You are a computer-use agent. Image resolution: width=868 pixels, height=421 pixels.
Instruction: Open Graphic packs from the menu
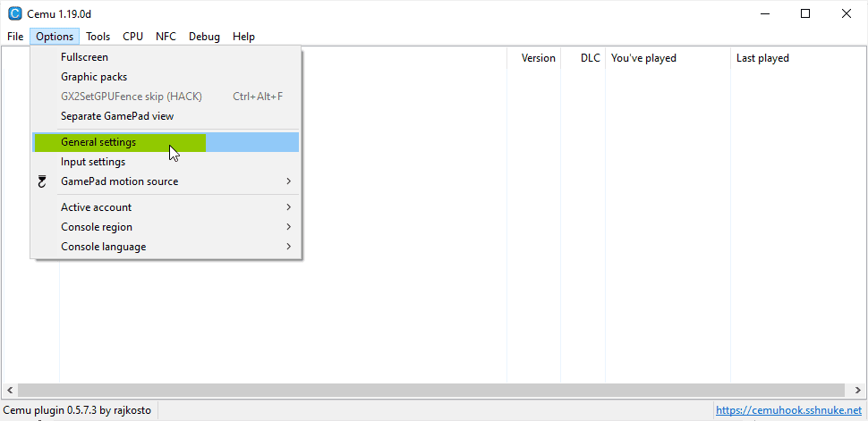(x=94, y=77)
